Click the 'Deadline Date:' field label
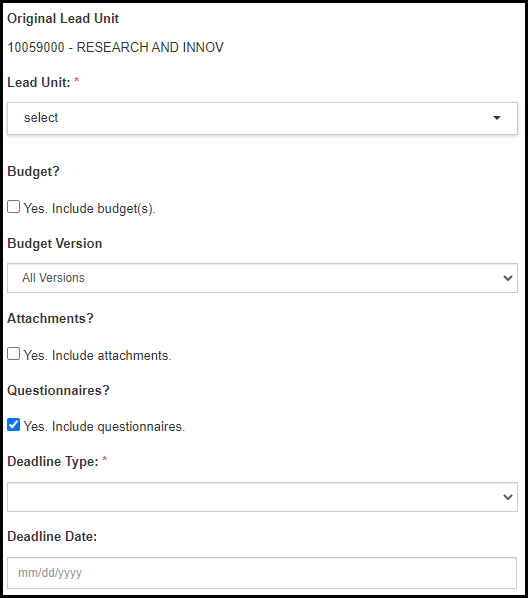 click(x=52, y=537)
